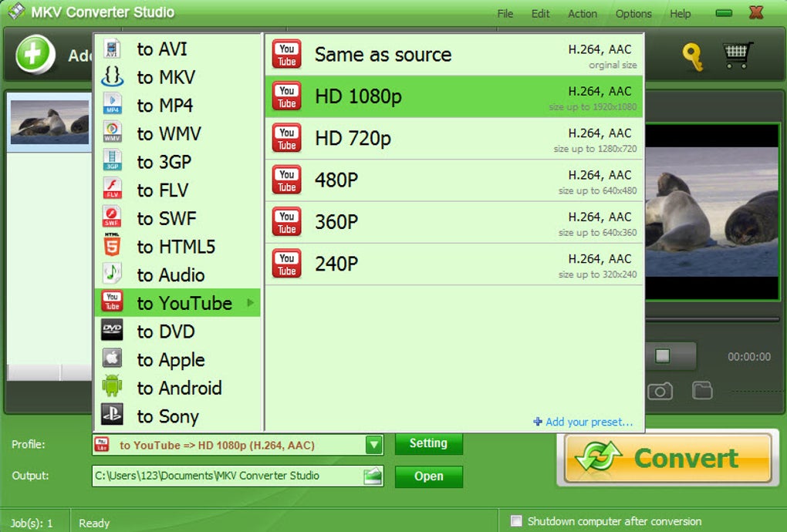Click the YouTube icon next to HD 720p
The image size is (787, 532).
[287, 138]
